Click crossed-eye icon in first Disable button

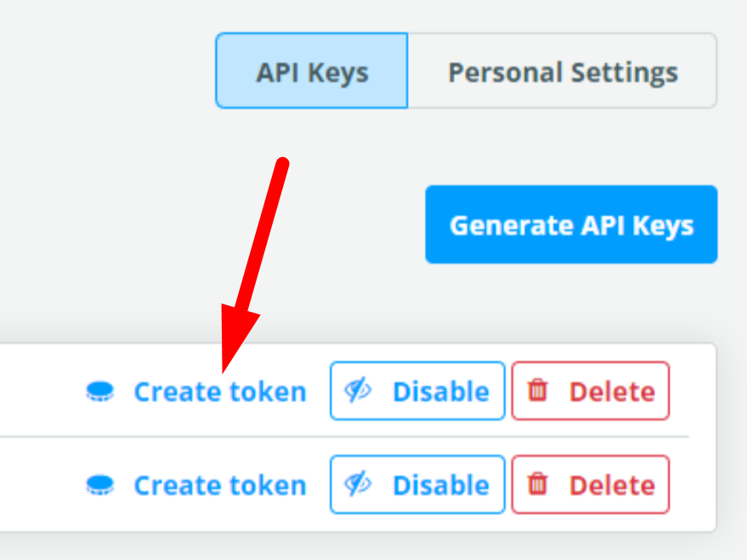pyautogui.click(x=359, y=391)
